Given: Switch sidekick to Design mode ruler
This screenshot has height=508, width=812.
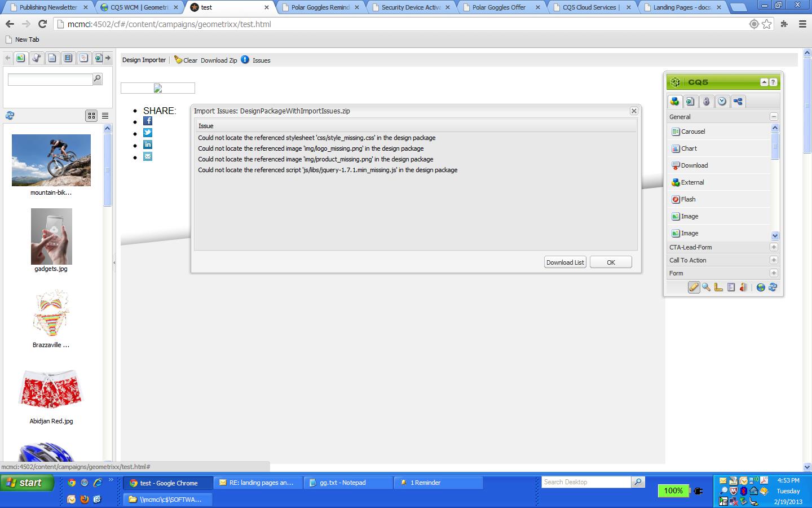Looking at the screenshot, I should tap(718, 287).
